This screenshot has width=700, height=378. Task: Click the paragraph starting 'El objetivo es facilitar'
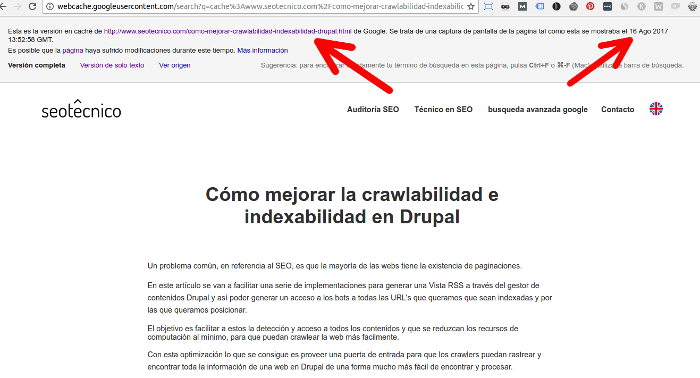[x=333, y=333]
